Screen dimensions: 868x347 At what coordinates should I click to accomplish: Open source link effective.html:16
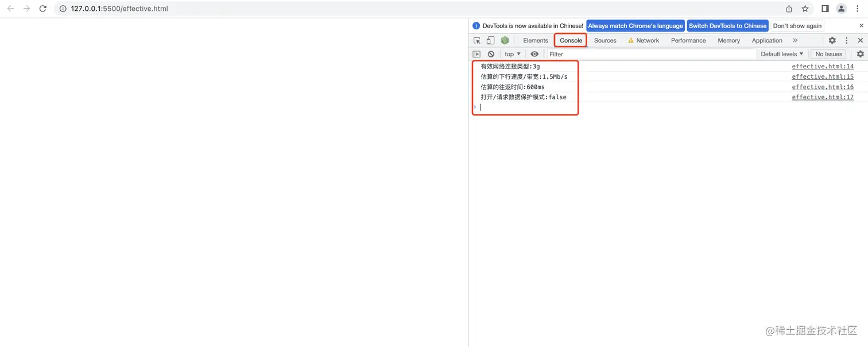823,87
